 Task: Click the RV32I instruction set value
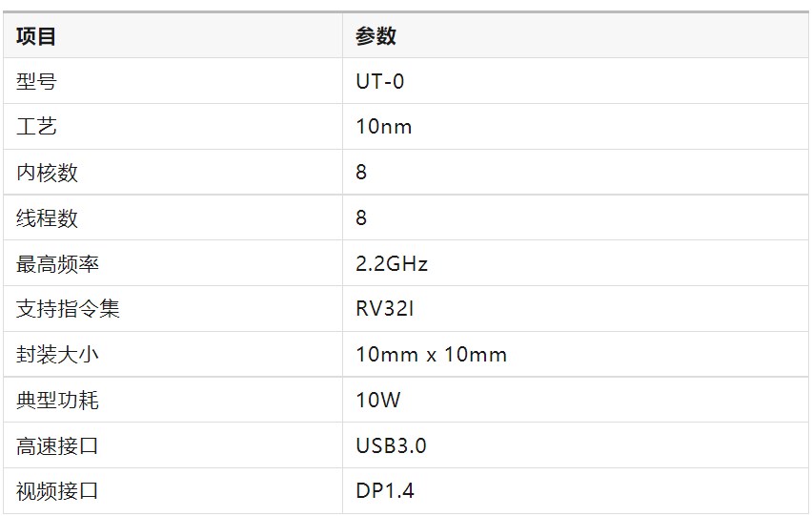point(387,309)
